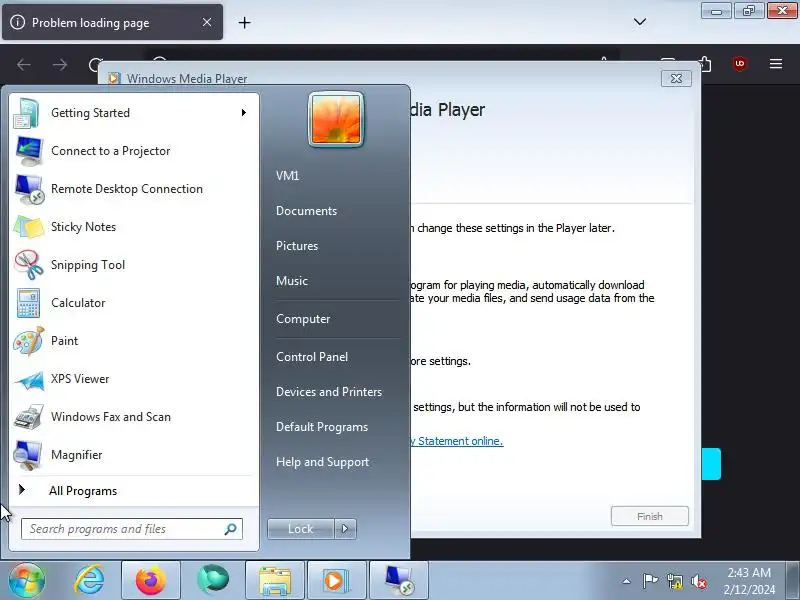Click the Lock button
800x600 pixels.
pyautogui.click(x=301, y=529)
